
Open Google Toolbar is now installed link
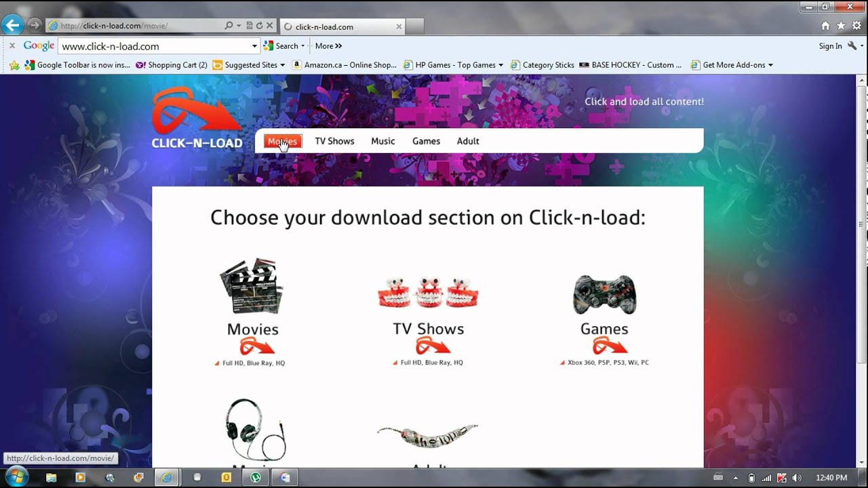click(77, 65)
